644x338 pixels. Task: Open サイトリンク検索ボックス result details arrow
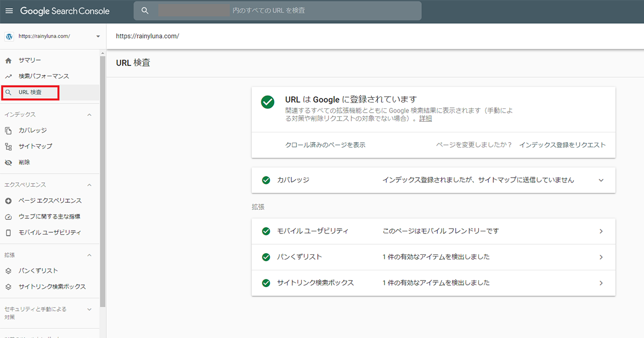tap(601, 283)
